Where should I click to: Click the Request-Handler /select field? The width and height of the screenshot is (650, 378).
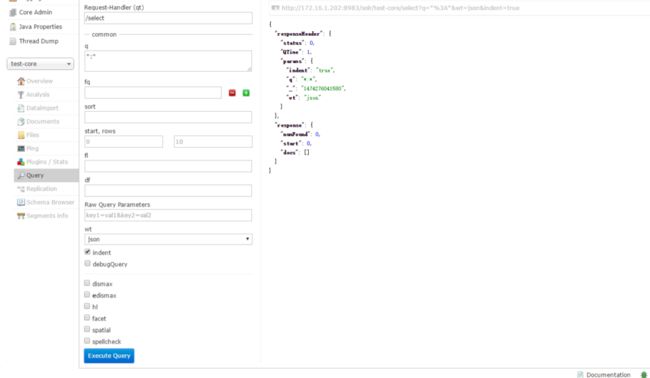click(x=168, y=18)
